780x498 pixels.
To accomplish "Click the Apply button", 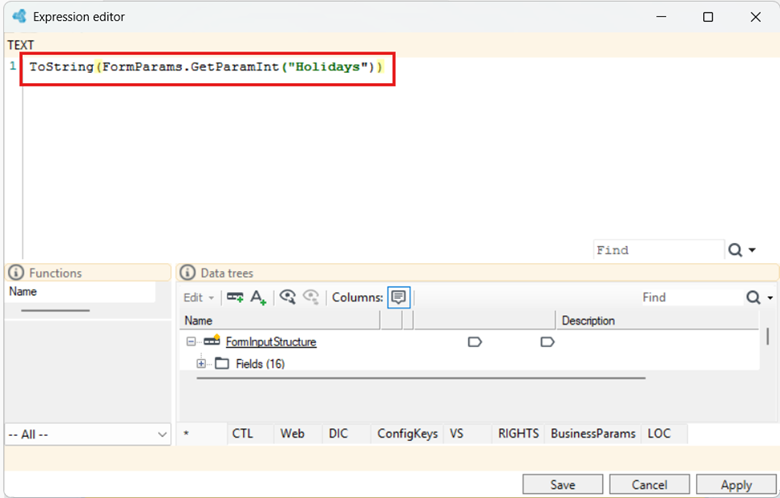I will [736, 484].
